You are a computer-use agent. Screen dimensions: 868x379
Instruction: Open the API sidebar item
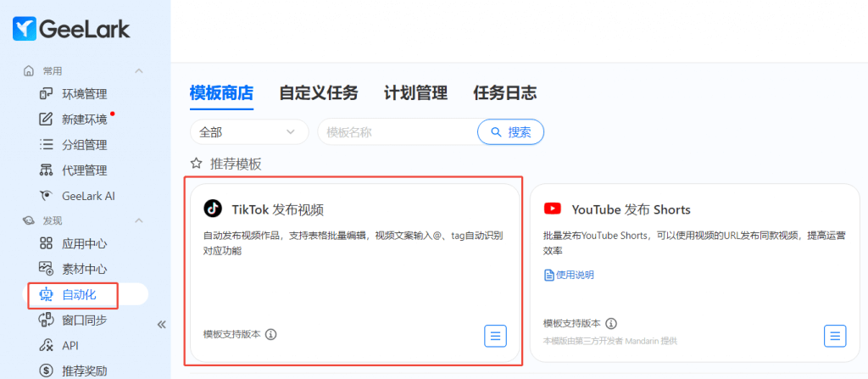coord(72,345)
